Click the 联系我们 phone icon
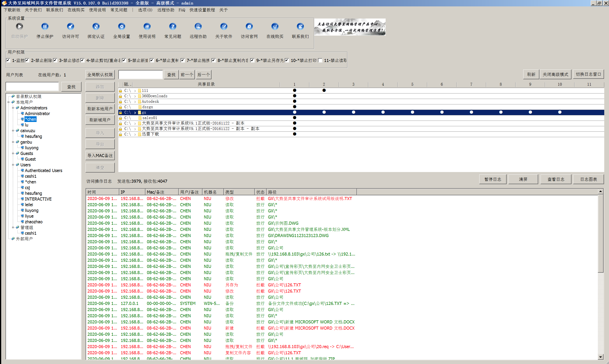Image resolution: width=609 pixels, height=364 pixels. click(x=300, y=27)
